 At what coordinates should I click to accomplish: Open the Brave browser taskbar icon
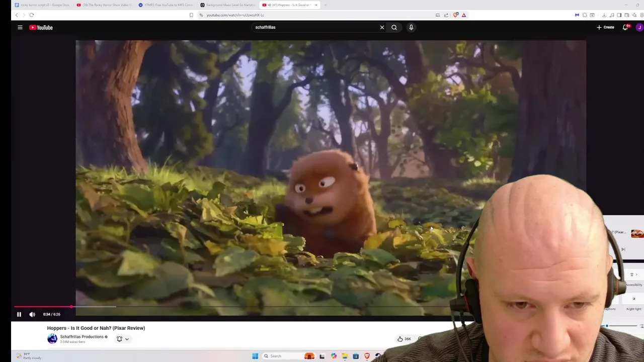point(367,356)
